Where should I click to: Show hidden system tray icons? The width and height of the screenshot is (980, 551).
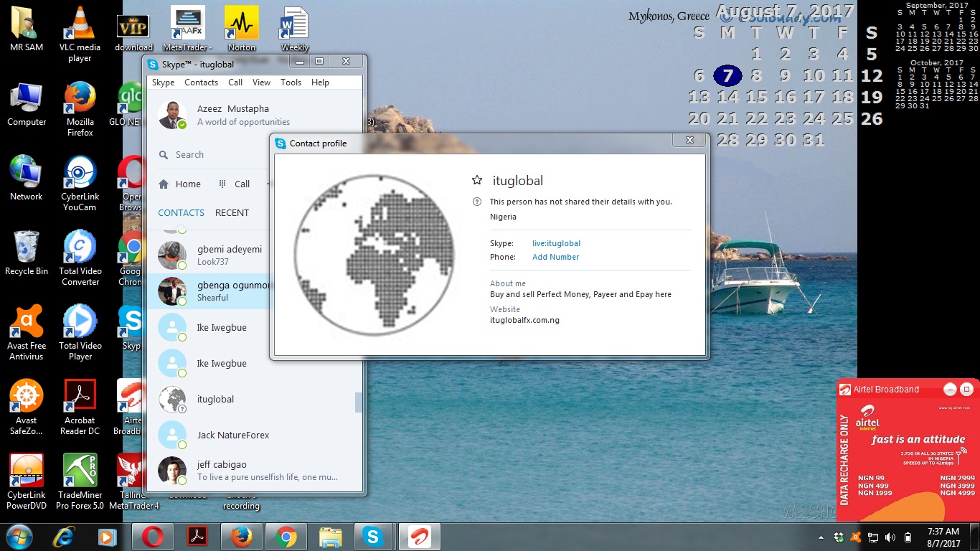[821, 537]
